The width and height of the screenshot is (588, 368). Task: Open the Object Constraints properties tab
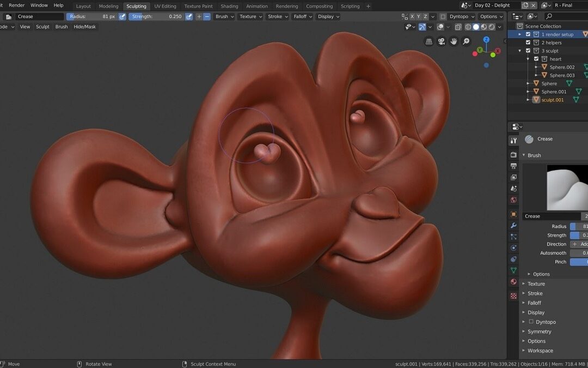513,259
